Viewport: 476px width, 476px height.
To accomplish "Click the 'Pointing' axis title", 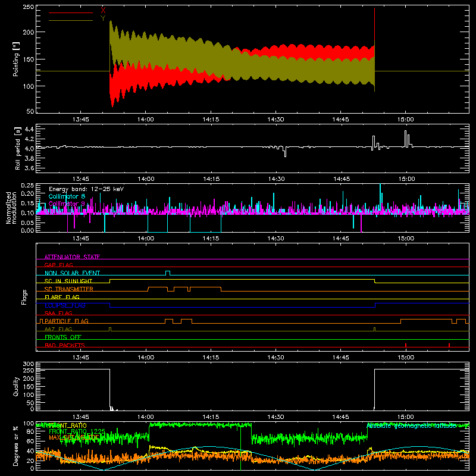I will click(x=16, y=59).
